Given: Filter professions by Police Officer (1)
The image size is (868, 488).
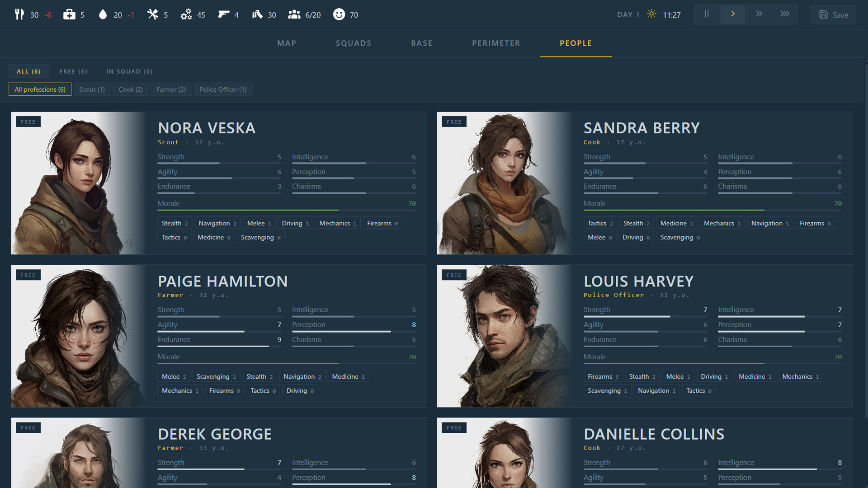Looking at the screenshot, I should pos(223,89).
